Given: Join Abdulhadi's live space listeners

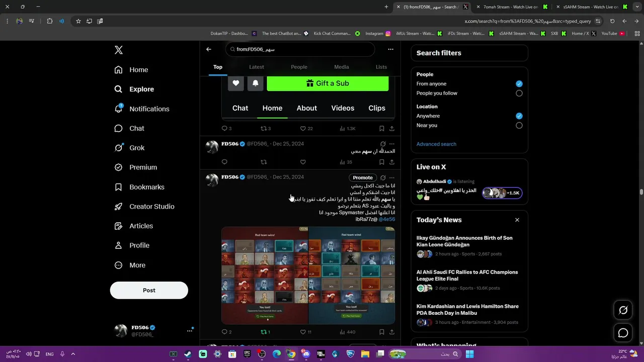Looking at the screenshot, I should point(502,193).
